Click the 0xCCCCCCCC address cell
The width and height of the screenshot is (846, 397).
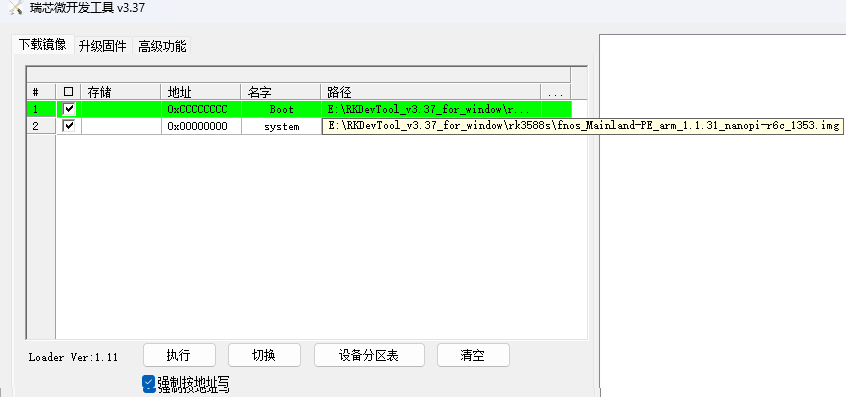click(x=201, y=109)
